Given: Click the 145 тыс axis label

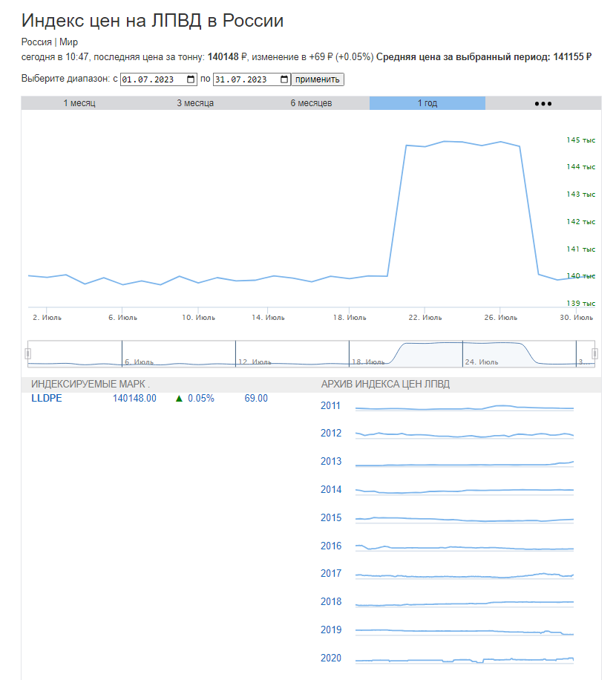Looking at the screenshot, I should 581,140.
